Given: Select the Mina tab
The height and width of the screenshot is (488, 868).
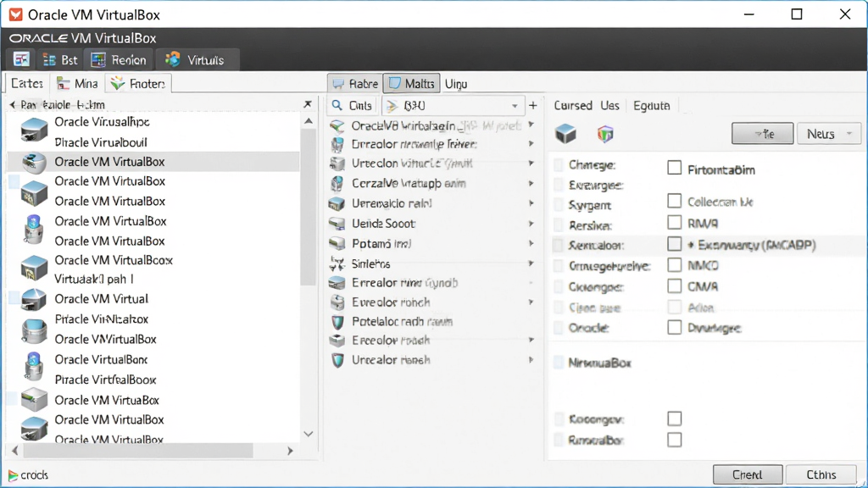Looking at the screenshot, I should [x=77, y=84].
